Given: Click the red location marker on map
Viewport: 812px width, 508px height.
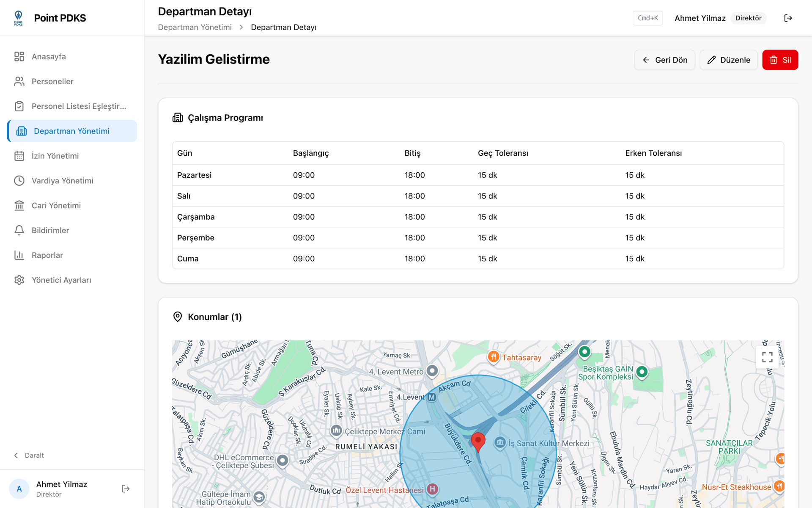Looking at the screenshot, I should pos(478,442).
